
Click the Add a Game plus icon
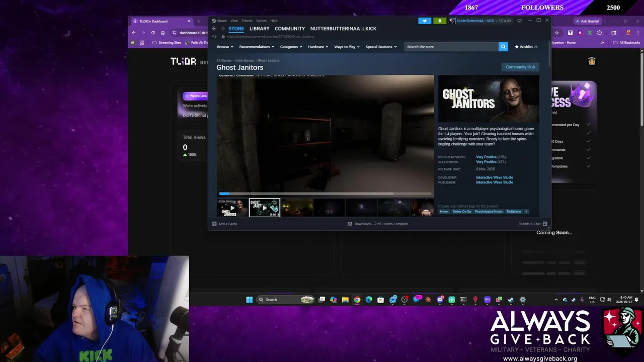[214, 224]
